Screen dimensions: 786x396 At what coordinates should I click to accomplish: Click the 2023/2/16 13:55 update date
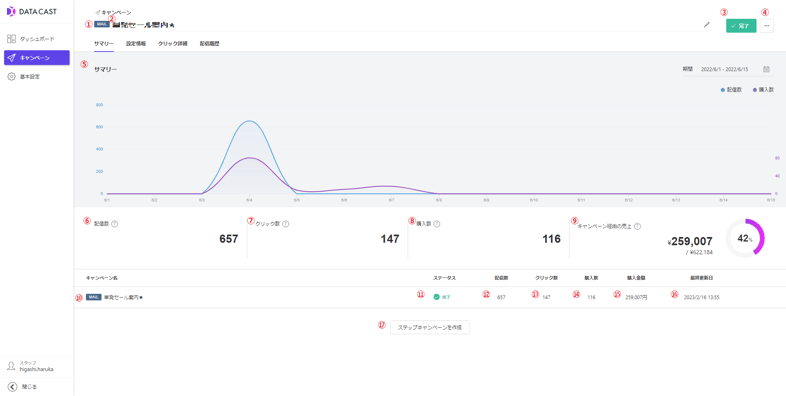[x=702, y=297]
